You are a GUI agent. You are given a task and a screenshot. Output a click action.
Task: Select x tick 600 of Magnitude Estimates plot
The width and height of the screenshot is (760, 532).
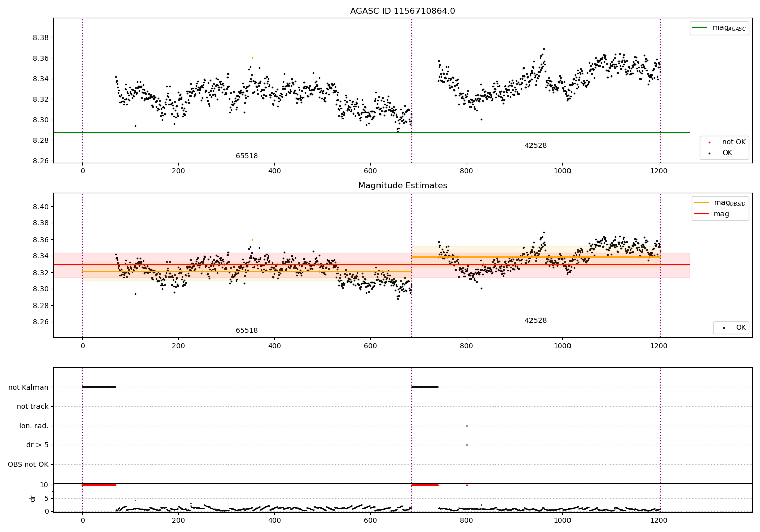click(x=370, y=346)
